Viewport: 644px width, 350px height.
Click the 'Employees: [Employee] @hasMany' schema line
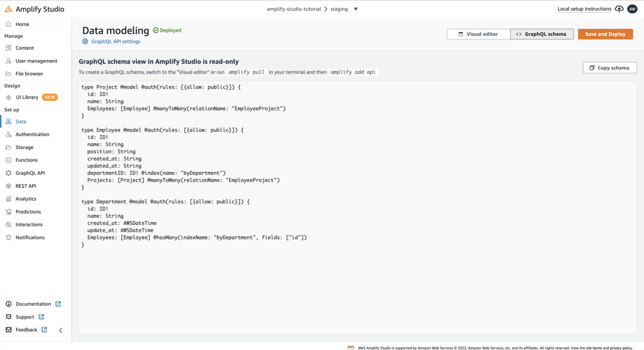click(x=197, y=237)
